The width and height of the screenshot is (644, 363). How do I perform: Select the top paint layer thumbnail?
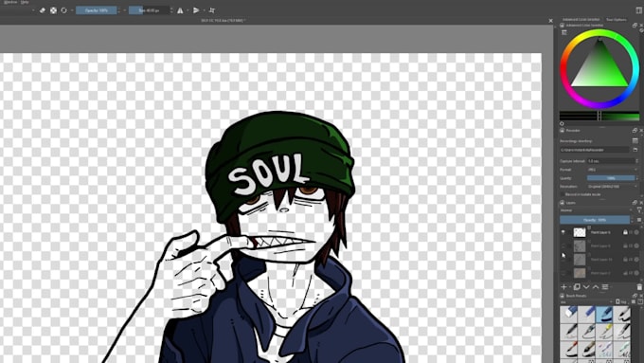(x=580, y=233)
